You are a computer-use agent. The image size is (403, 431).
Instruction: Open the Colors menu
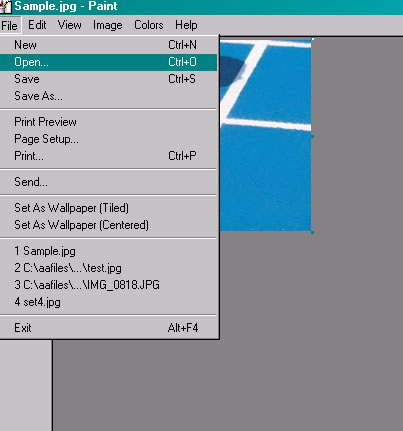pyautogui.click(x=149, y=25)
